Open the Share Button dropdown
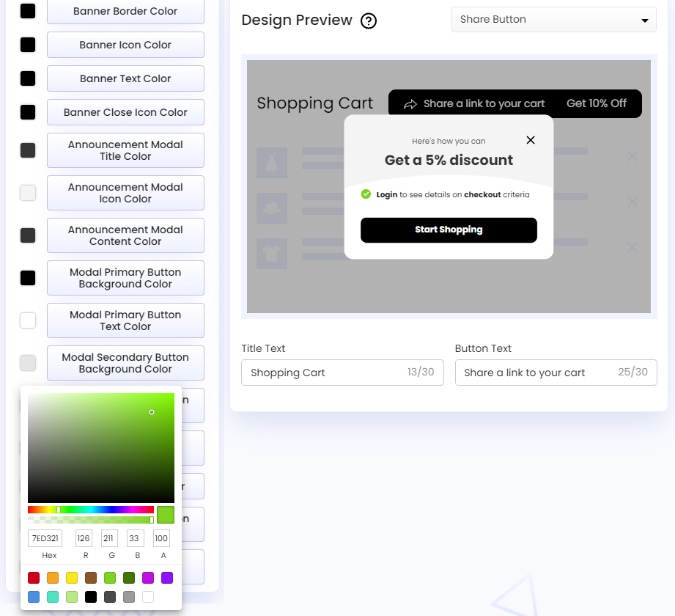Screen dimensions: 675x616 (x=553, y=19)
